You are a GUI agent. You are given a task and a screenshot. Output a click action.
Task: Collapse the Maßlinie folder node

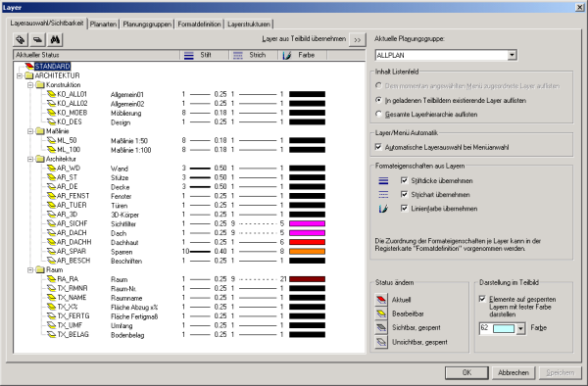(x=30, y=131)
